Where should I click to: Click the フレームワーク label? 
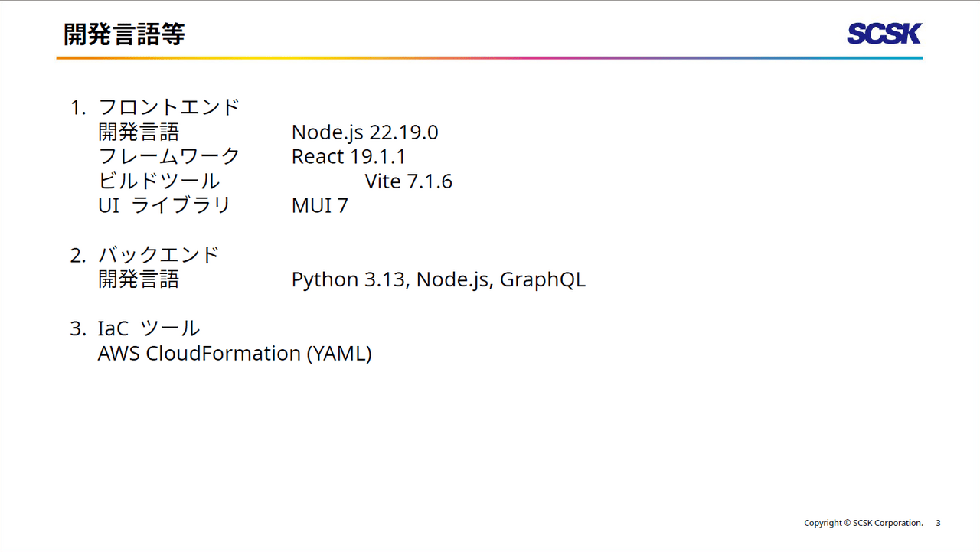(x=169, y=157)
